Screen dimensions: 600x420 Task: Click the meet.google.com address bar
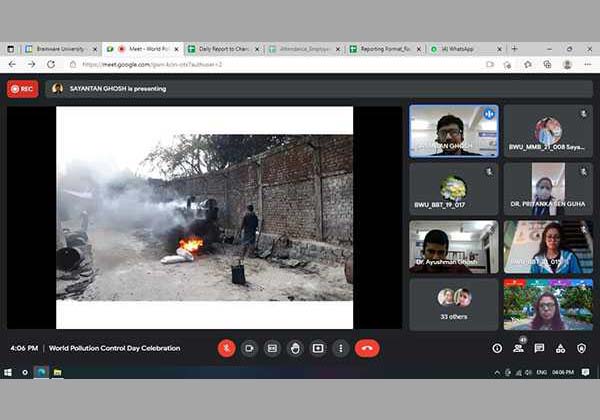tap(250, 64)
